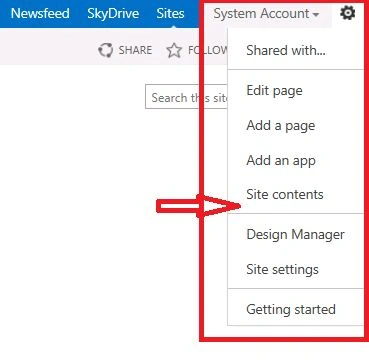Screen dimensions: 369x362
Task: Open Site settings
Action: click(295, 269)
